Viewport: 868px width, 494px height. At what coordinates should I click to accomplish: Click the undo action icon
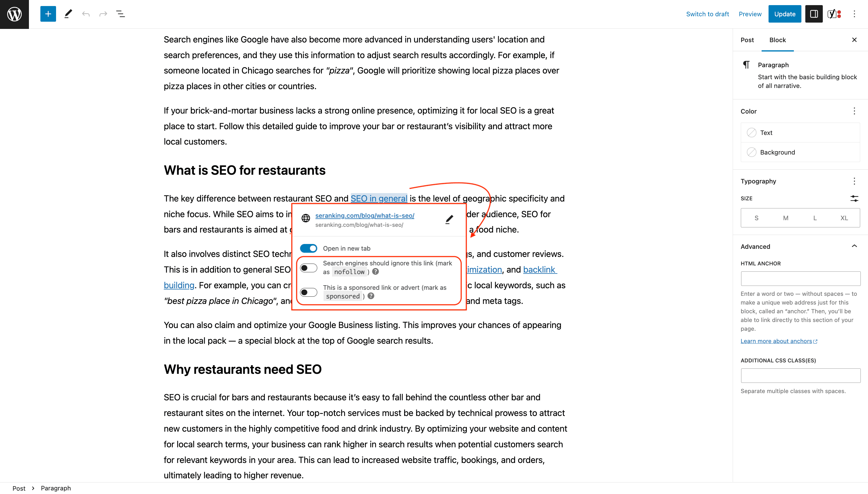[x=86, y=14]
